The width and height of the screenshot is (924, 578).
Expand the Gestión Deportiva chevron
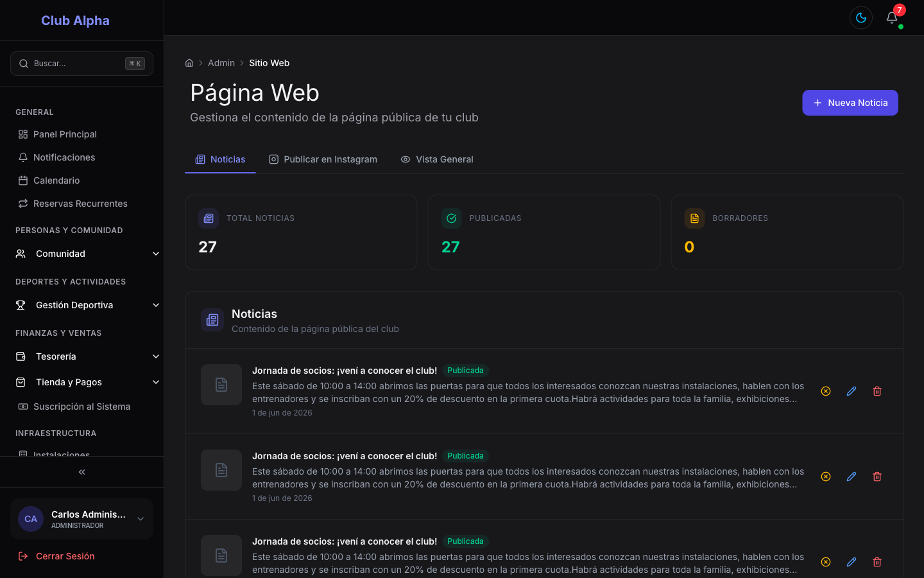coord(156,305)
